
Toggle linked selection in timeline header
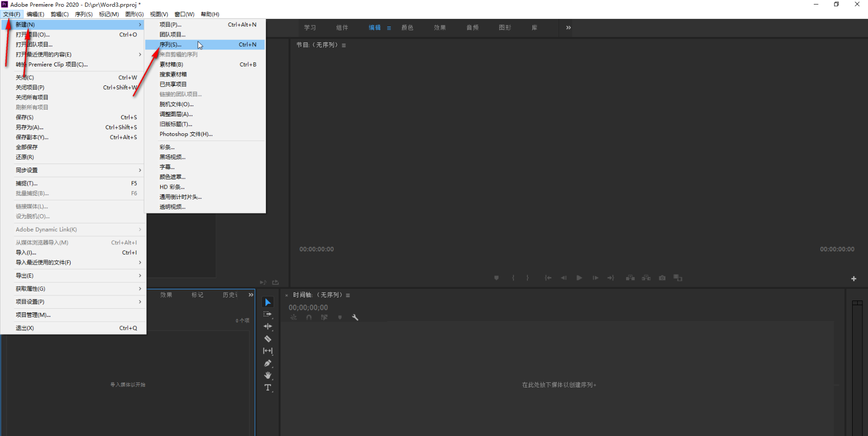324,317
